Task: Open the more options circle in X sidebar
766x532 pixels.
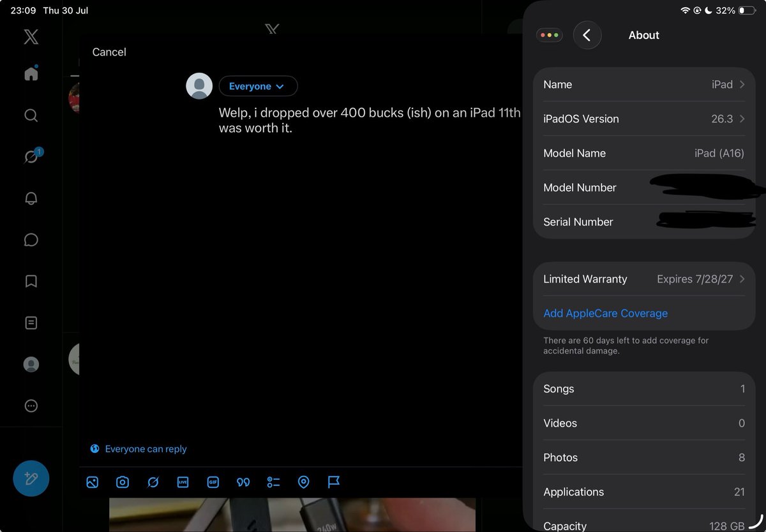Action: tap(31, 406)
